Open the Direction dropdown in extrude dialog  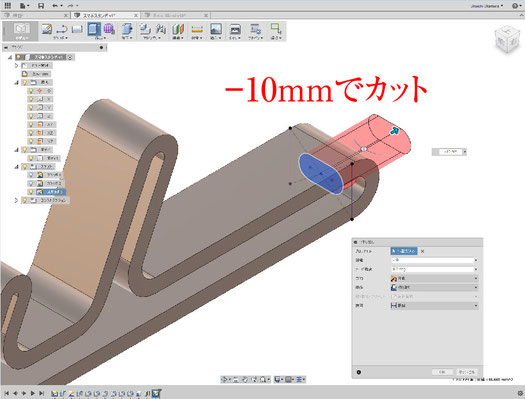click(x=434, y=278)
